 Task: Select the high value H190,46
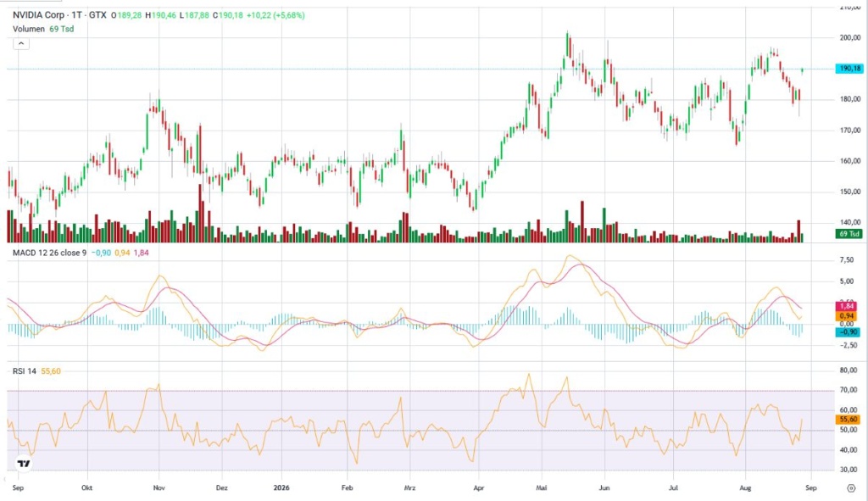coord(160,15)
